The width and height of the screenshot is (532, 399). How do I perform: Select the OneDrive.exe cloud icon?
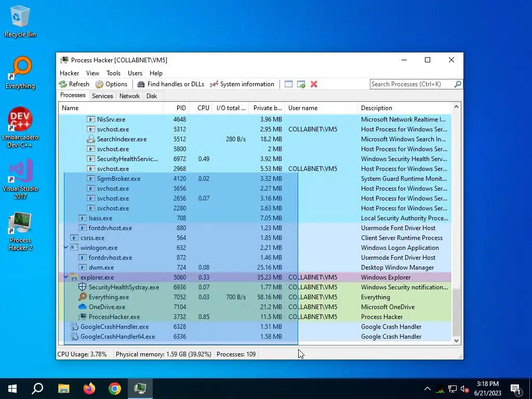click(82, 307)
